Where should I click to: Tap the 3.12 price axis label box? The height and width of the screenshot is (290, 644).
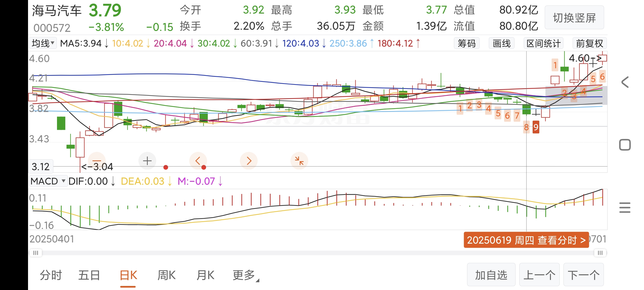click(41, 167)
